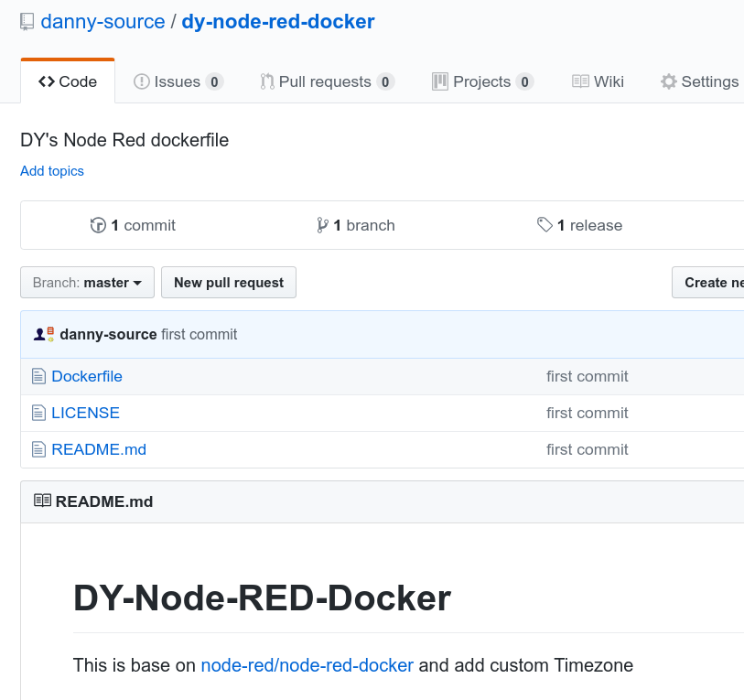Click the Dockerfile file icon
Viewport: 744px width, 700px height.
38,376
